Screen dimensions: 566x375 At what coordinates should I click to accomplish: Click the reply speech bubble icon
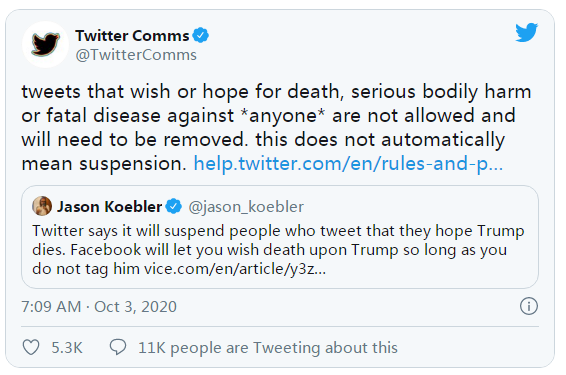tap(118, 347)
